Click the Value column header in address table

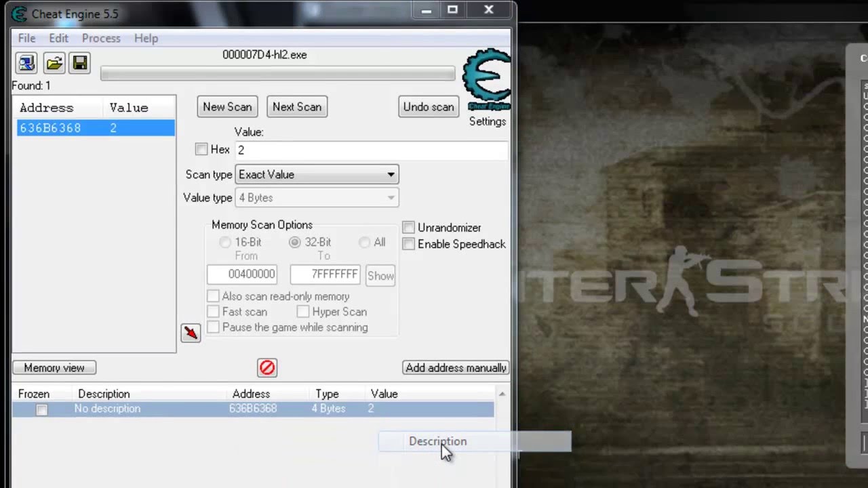(384, 394)
